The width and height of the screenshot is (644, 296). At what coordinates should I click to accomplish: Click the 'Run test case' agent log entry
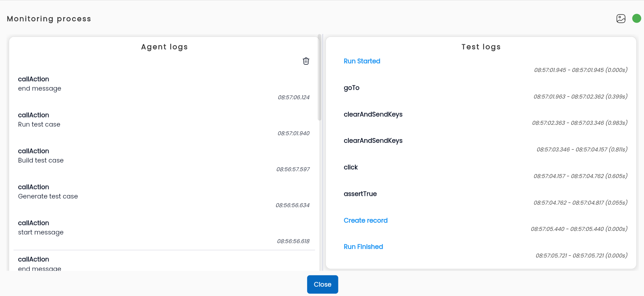click(x=39, y=124)
